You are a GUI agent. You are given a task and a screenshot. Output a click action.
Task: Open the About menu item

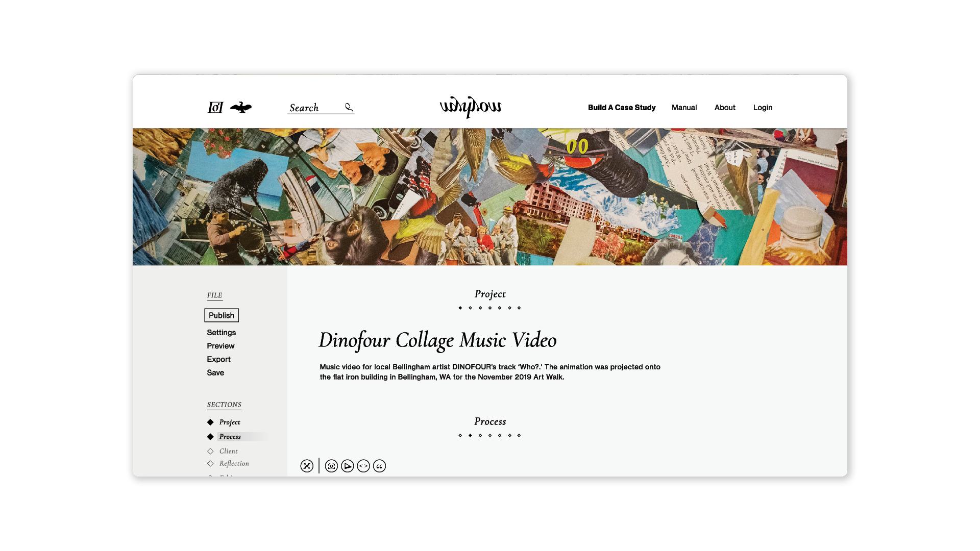725,108
